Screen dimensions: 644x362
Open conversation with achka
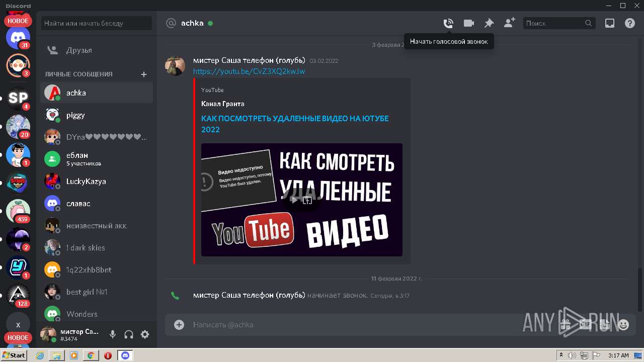coord(97,93)
